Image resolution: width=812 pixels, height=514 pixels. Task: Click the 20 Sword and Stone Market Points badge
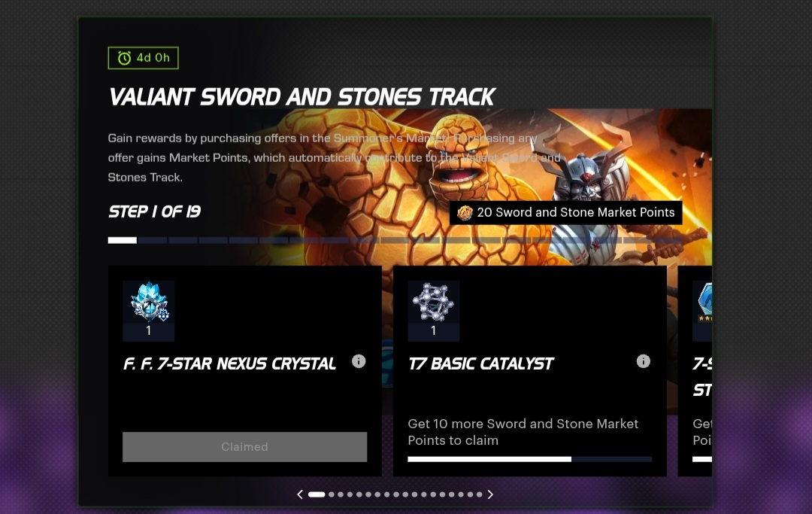(x=565, y=212)
